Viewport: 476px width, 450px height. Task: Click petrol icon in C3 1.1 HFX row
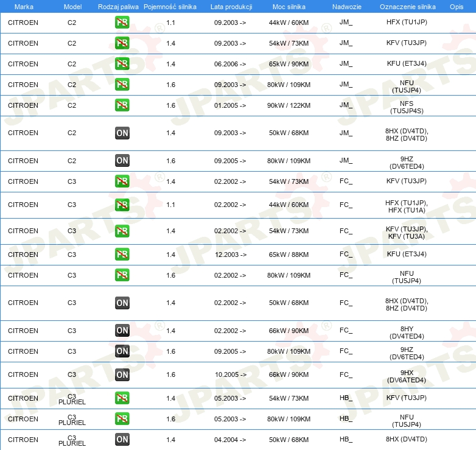pos(122,205)
